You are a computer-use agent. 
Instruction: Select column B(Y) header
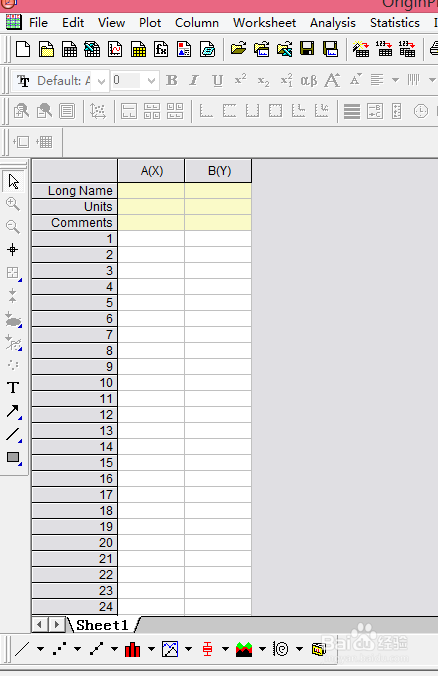(x=219, y=171)
